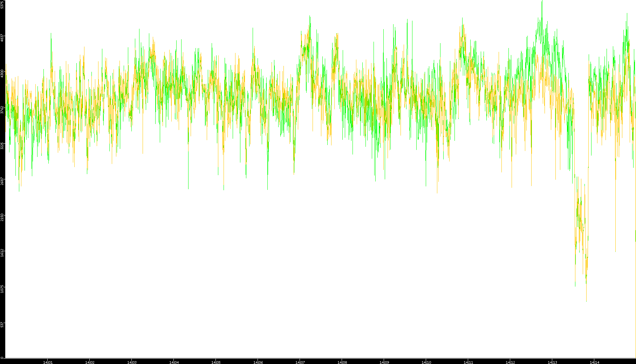
Task: Select the 4300 y-axis label
Action: (2, 74)
